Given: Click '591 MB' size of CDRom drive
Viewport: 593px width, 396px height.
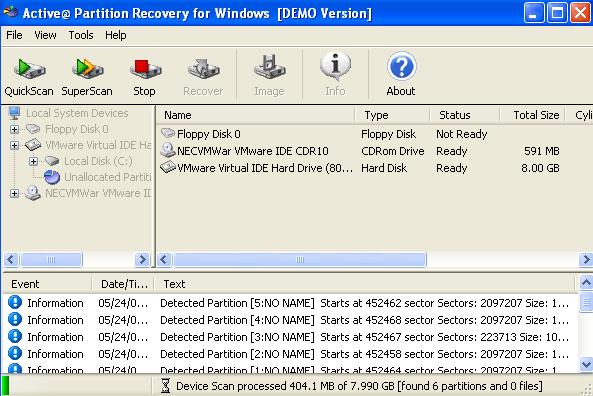Looking at the screenshot, I should (x=542, y=151).
